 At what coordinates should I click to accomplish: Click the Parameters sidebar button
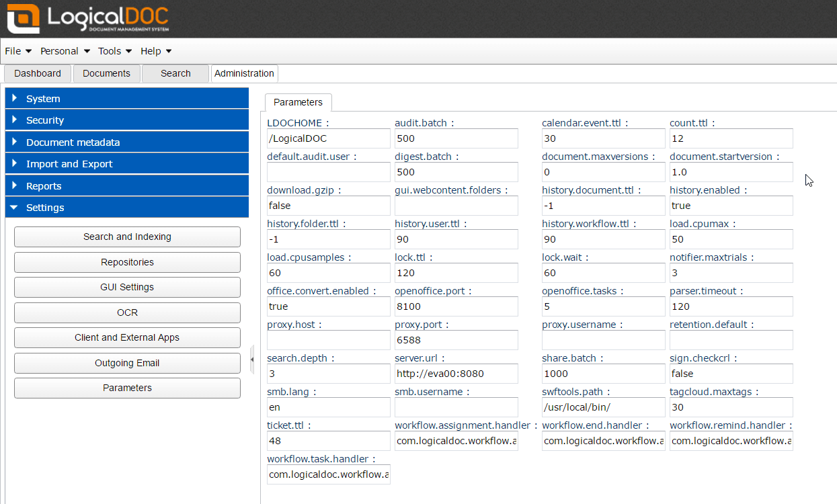tap(127, 388)
